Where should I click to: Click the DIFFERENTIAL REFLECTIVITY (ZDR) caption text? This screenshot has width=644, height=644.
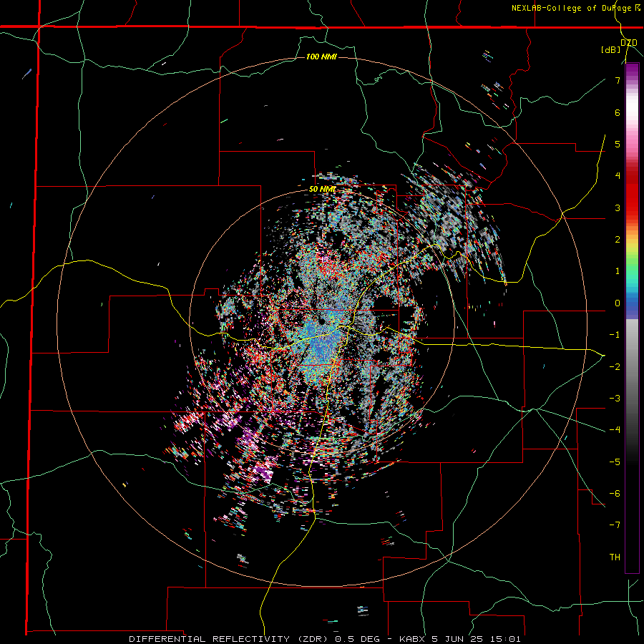228,639
